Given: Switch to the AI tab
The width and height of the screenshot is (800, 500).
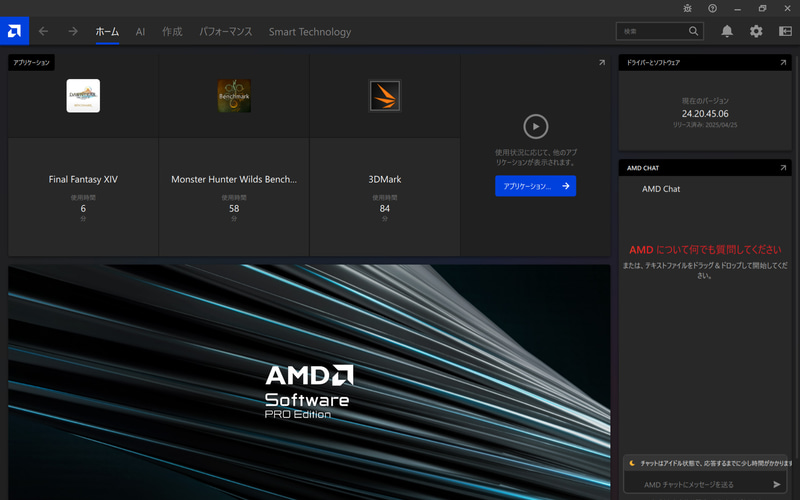Looking at the screenshot, I should click(140, 32).
